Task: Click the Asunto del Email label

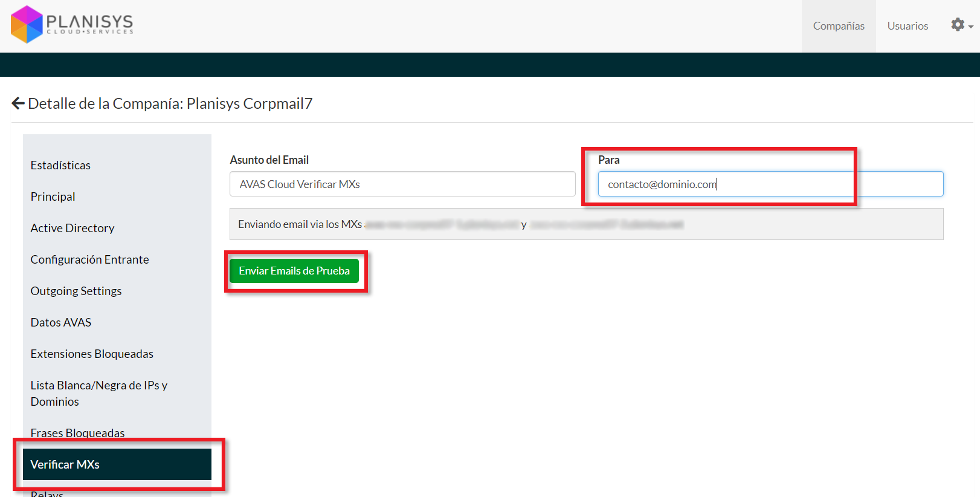Action: [x=269, y=160]
